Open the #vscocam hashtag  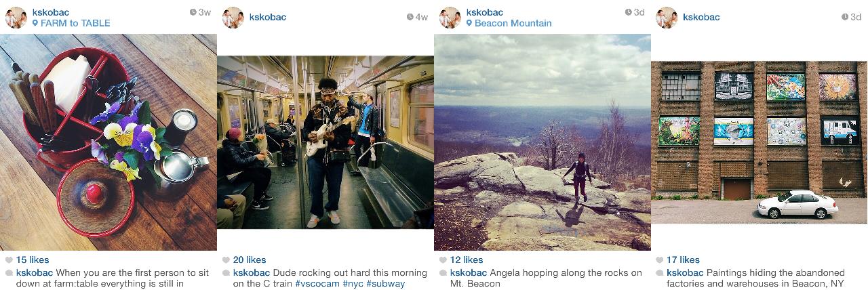tap(317, 284)
